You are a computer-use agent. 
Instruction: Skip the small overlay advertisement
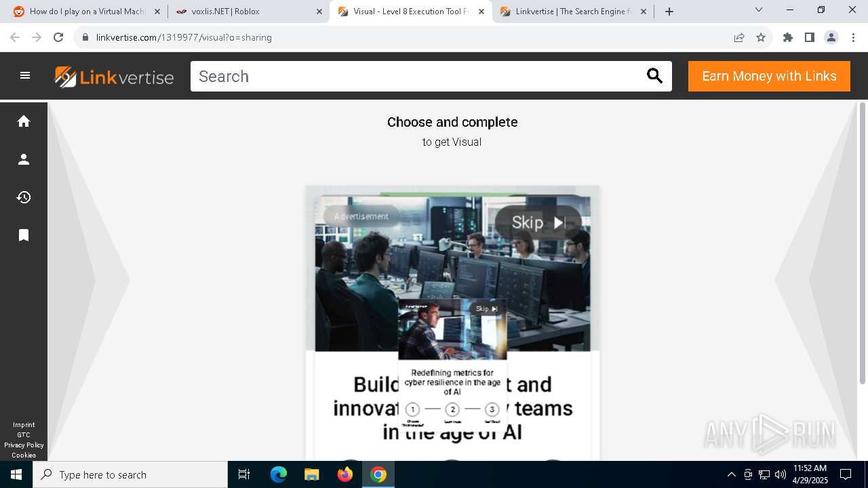tap(487, 308)
